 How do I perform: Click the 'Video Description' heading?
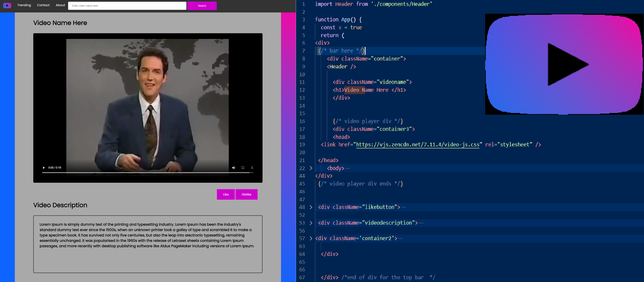[60, 205]
